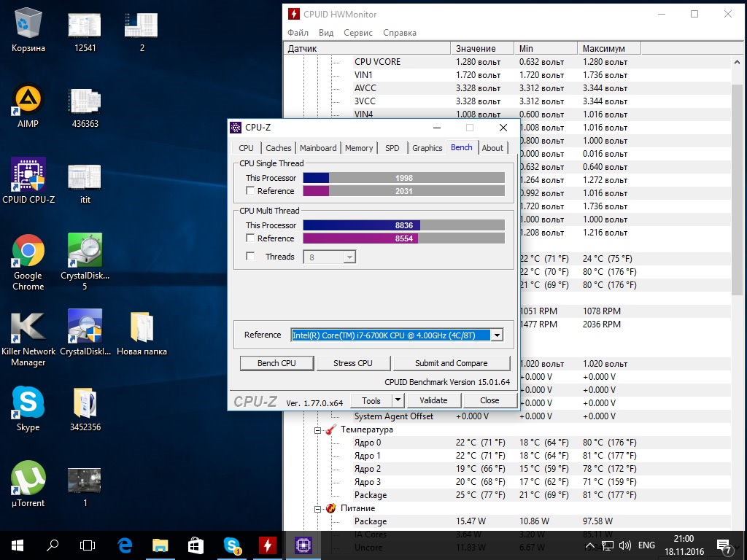Launch CrystalDiskInfo desktop shortcut
The height and width of the screenshot is (560, 747).
click(85, 332)
